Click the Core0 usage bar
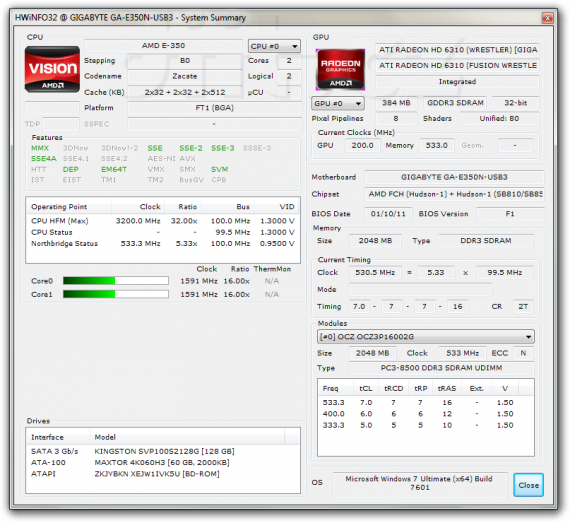 pyautogui.click(x=116, y=281)
